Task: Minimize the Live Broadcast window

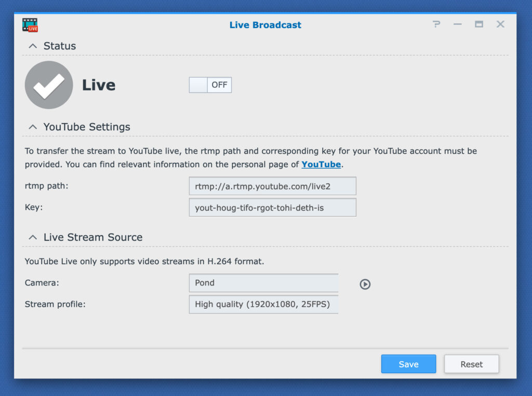Action: pos(457,24)
